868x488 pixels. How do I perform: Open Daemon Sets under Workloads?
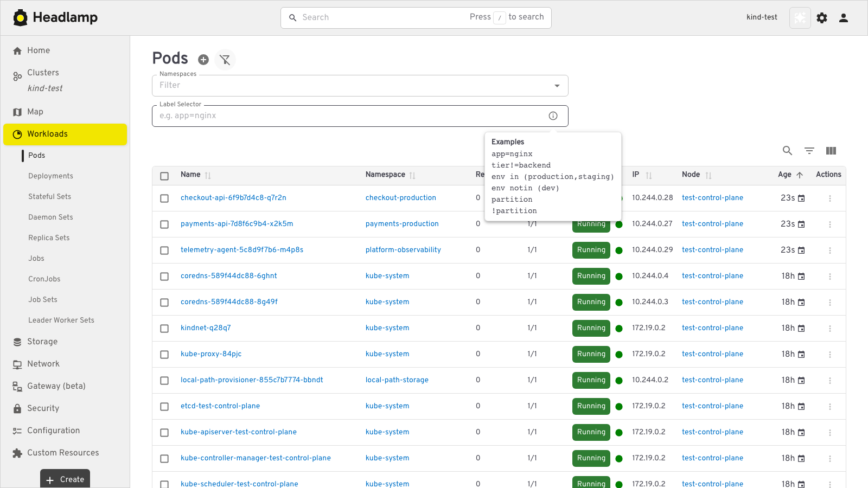[x=50, y=217]
